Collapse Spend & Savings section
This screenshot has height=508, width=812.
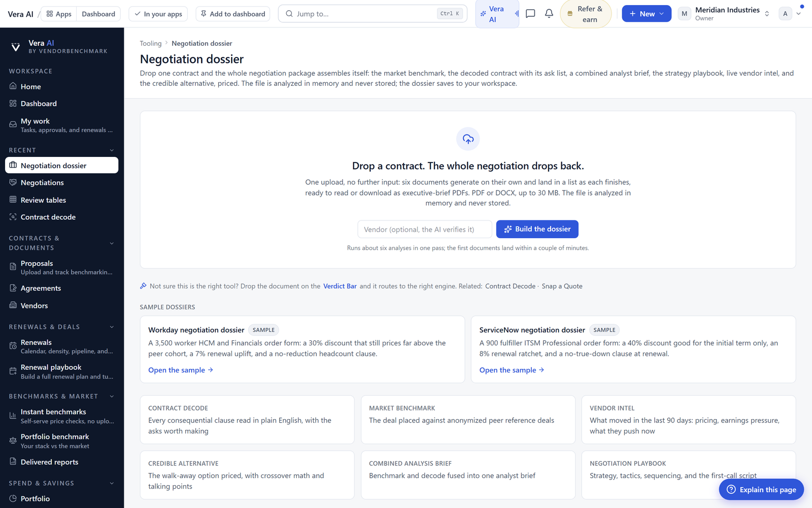coord(112,483)
